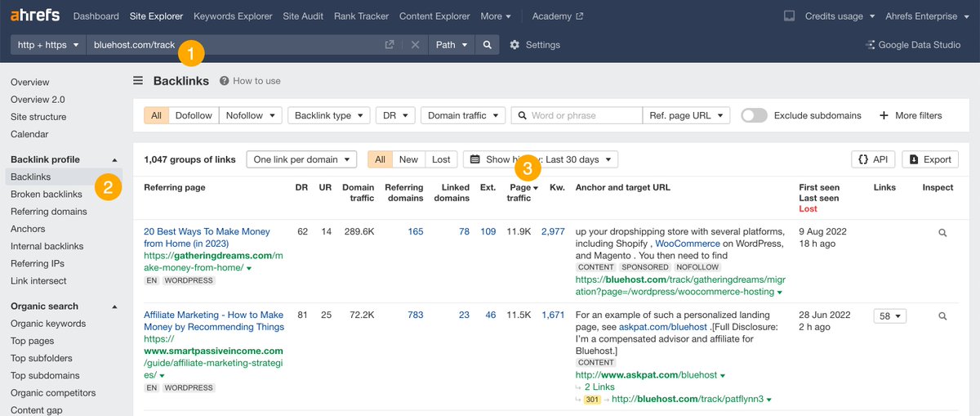This screenshot has height=416, width=980.
Task: Open the http + https protocol dropdown
Action: coord(48,45)
